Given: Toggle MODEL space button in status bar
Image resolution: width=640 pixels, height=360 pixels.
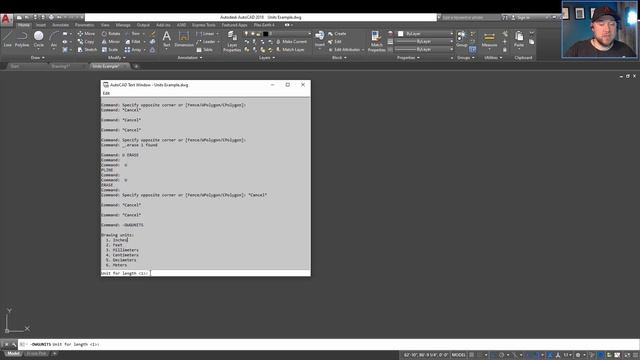Looking at the screenshot, I should click(458, 355).
